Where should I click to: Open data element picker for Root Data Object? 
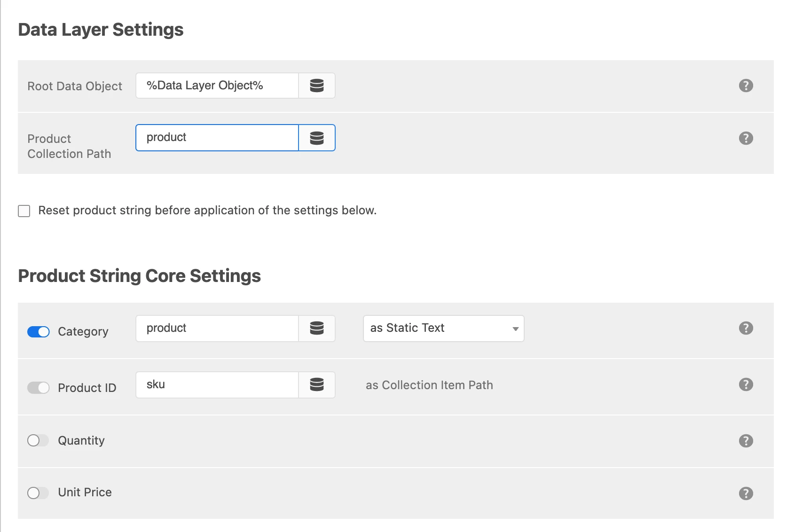[x=317, y=86]
